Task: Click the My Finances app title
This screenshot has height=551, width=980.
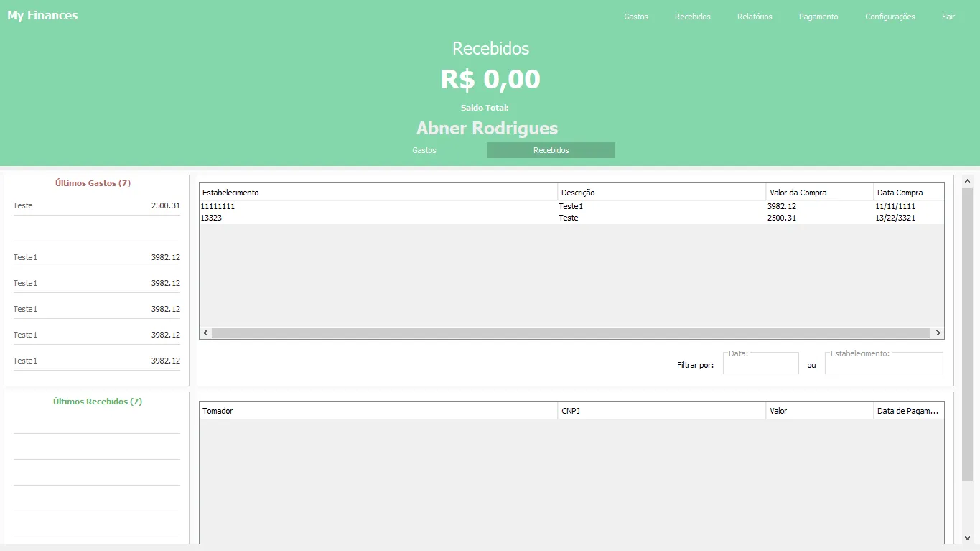Action: 42,15
